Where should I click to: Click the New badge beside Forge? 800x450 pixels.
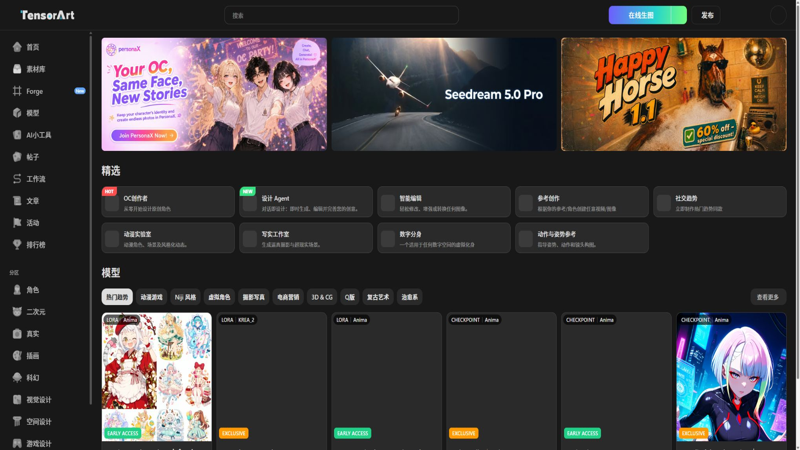(x=80, y=91)
